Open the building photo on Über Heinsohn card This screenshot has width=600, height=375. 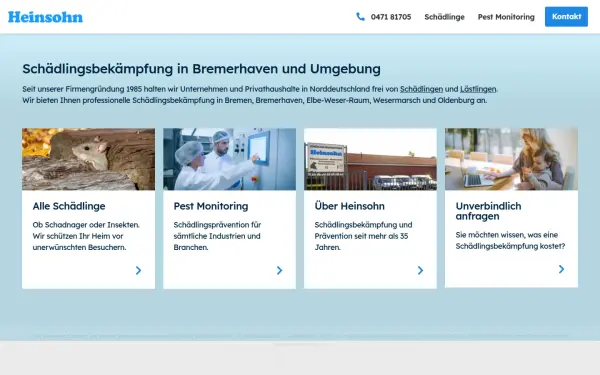click(x=370, y=159)
